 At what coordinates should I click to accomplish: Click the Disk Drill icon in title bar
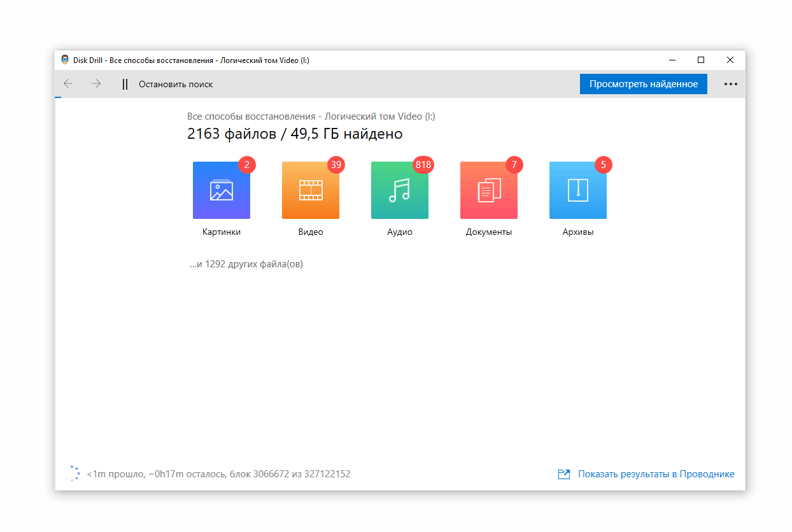(65, 60)
